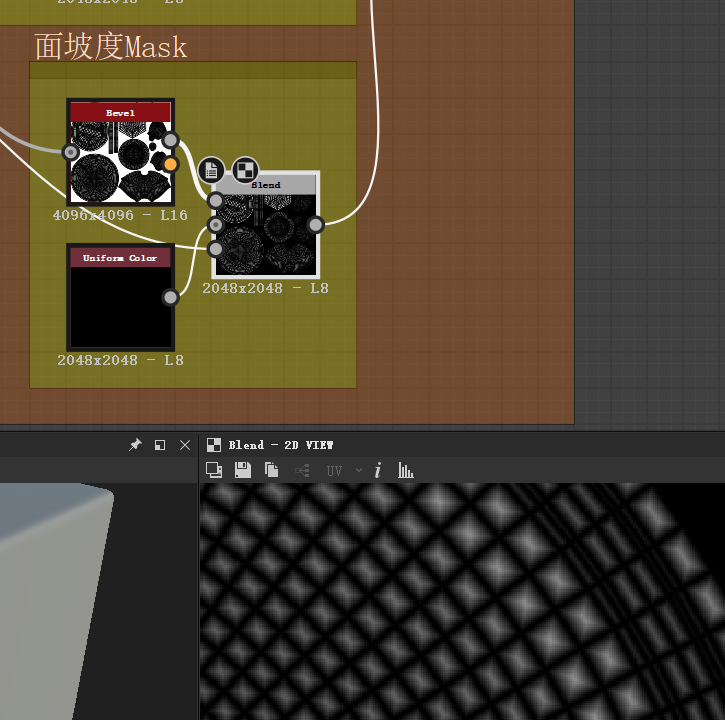This screenshot has height=720, width=725.
Task: Click the checker icon in 2D view title
Action: pyautogui.click(x=214, y=445)
